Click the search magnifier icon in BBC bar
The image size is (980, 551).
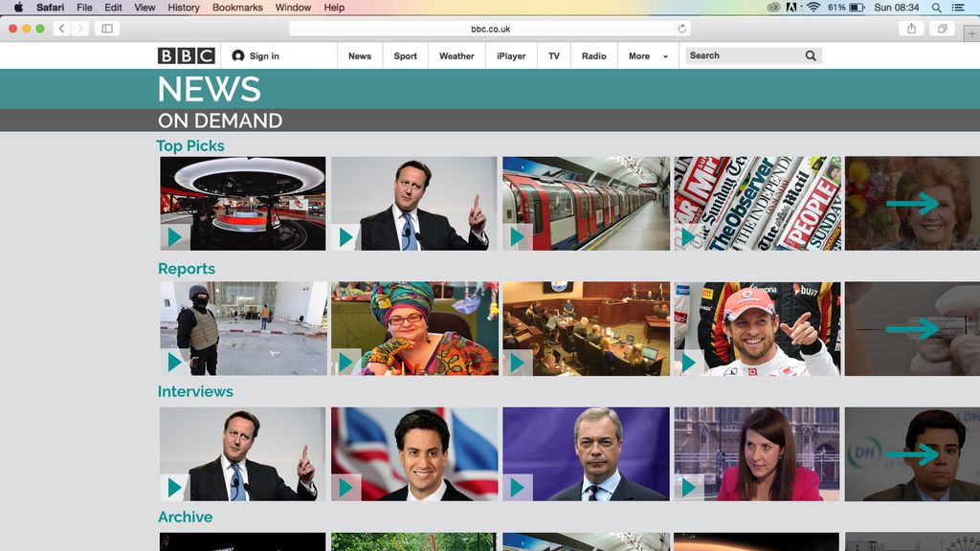(811, 56)
